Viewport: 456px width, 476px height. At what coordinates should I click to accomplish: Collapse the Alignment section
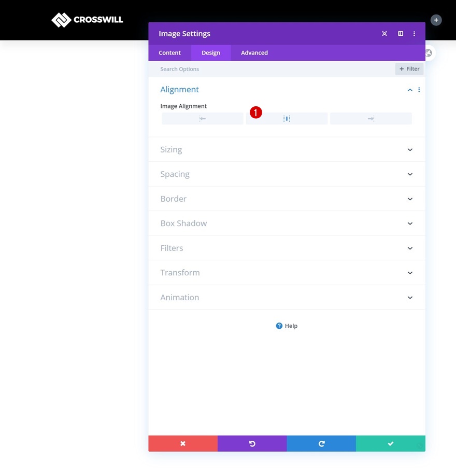pyautogui.click(x=409, y=89)
